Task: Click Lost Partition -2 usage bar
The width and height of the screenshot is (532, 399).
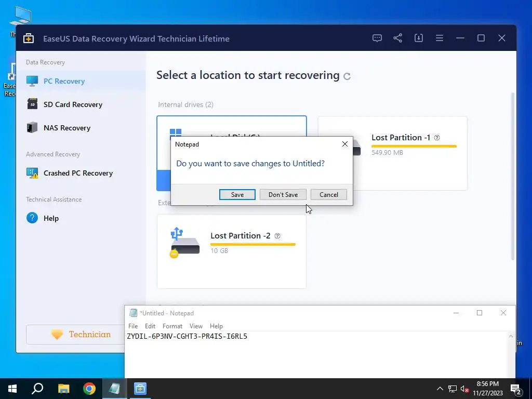Action: coord(253,244)
